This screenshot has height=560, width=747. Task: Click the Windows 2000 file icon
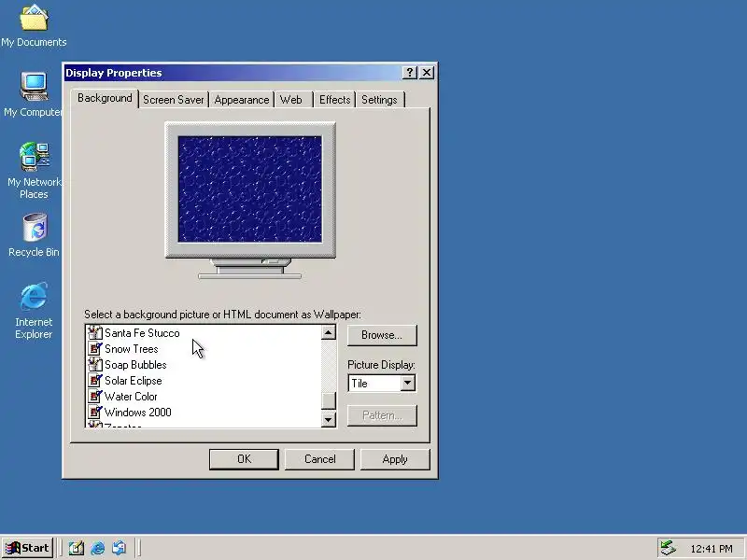pyautogui.click(x=95, y=412)
